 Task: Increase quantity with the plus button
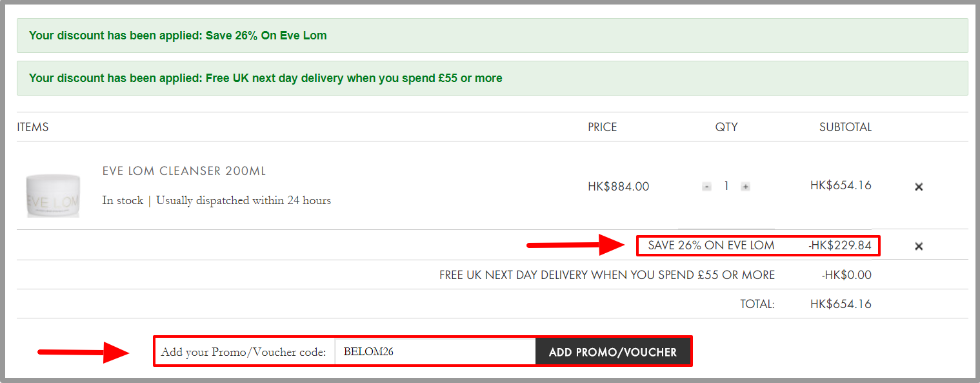click(745, 187)
